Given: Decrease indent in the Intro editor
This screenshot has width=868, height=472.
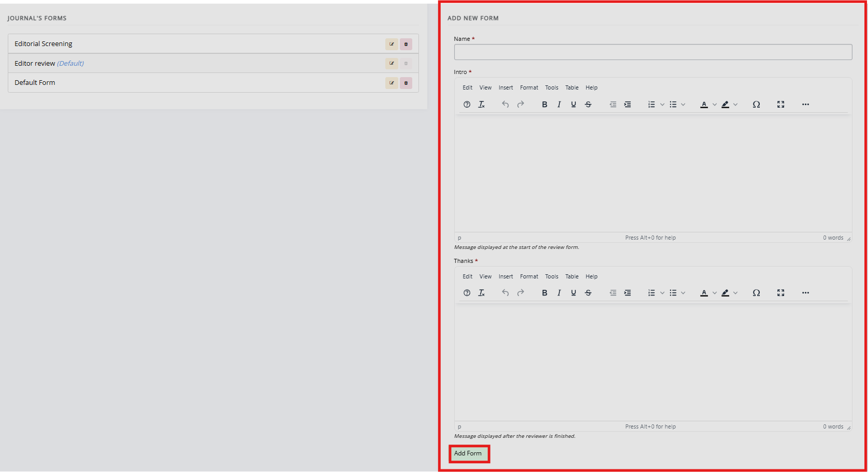Looking at the screenshot, I should click(613, 105).
